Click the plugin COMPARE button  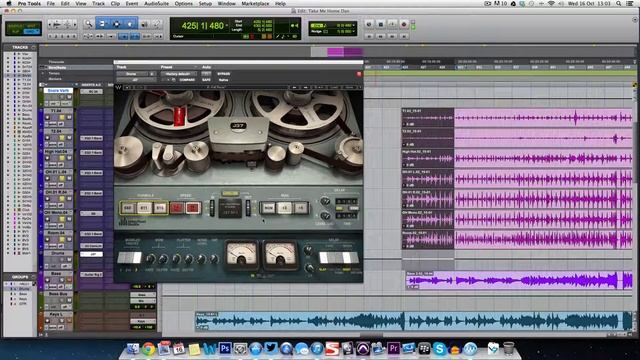(x=187, y=80)
